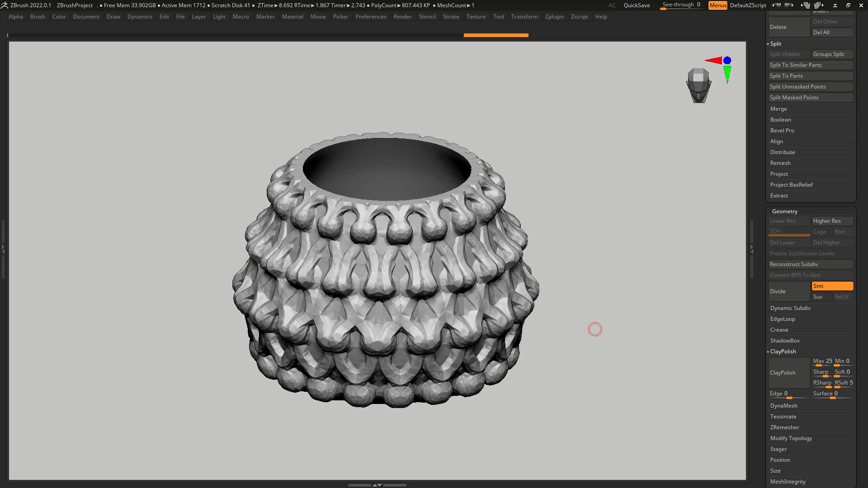Image resolution: width=868 pixels, height=488 pixels.
Task: Open the Render menu
Action: point(402,17)
